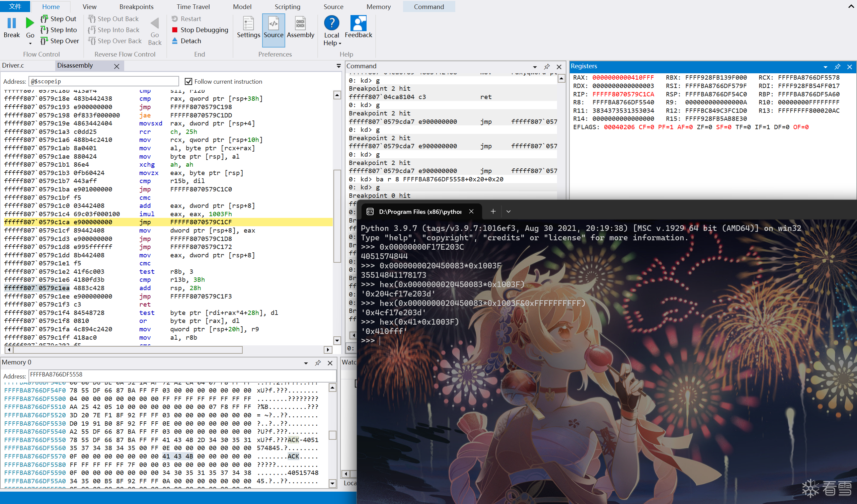Switch to the Driver.c tab

click(13, 65)
